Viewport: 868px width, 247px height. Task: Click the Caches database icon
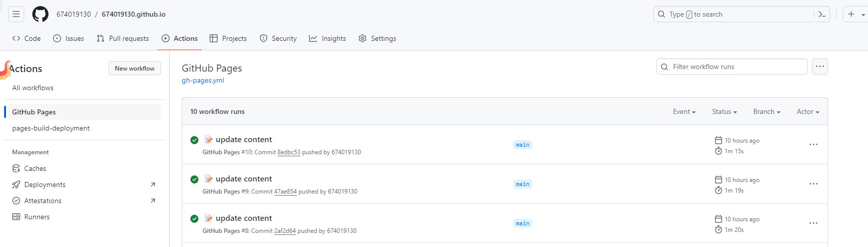coord(16,168)
